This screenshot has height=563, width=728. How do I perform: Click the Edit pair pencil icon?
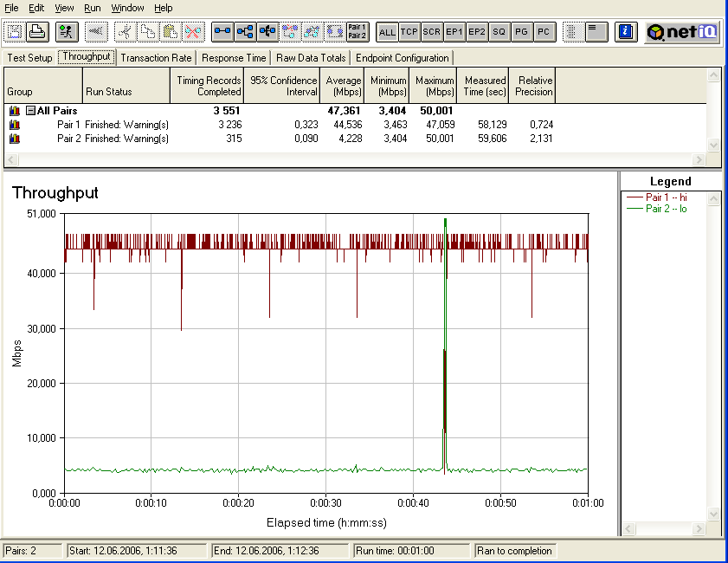pos(312,31)
